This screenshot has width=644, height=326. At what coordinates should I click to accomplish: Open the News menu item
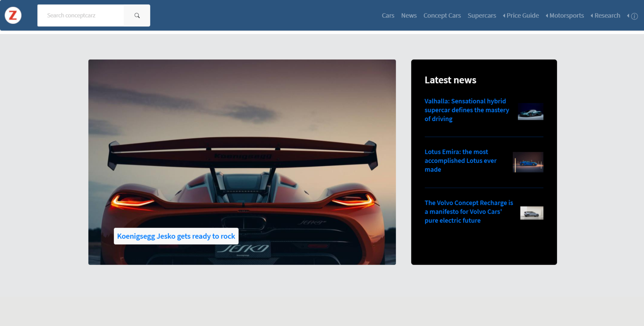click(x=409, y=16)
